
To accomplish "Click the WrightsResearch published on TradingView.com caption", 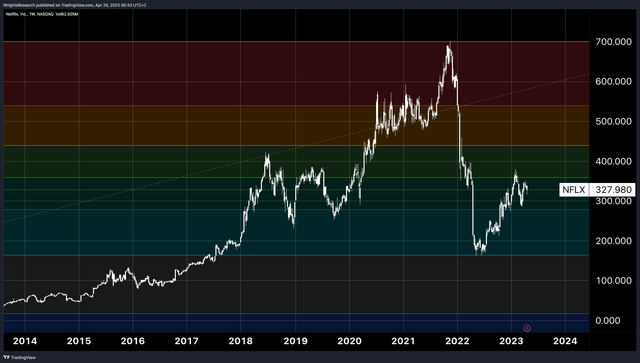I will pos(75,5).
